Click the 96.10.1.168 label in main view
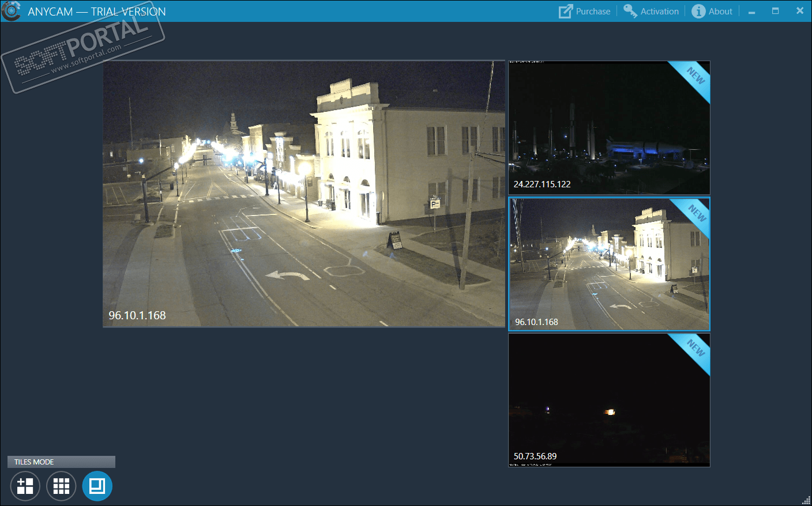This screenshot has height=506, width=812. click(x=137, y=315)
